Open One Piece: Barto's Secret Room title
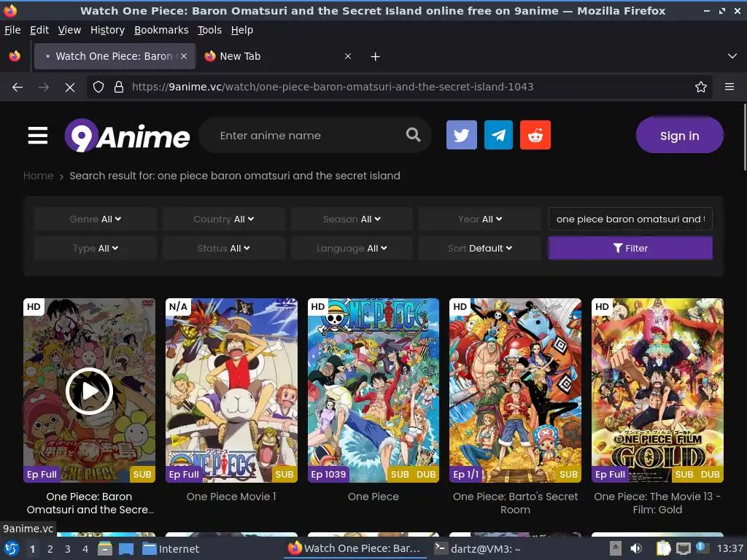This screenshot has width=747, height=560. pyautogui.click(x=515, y=503)
